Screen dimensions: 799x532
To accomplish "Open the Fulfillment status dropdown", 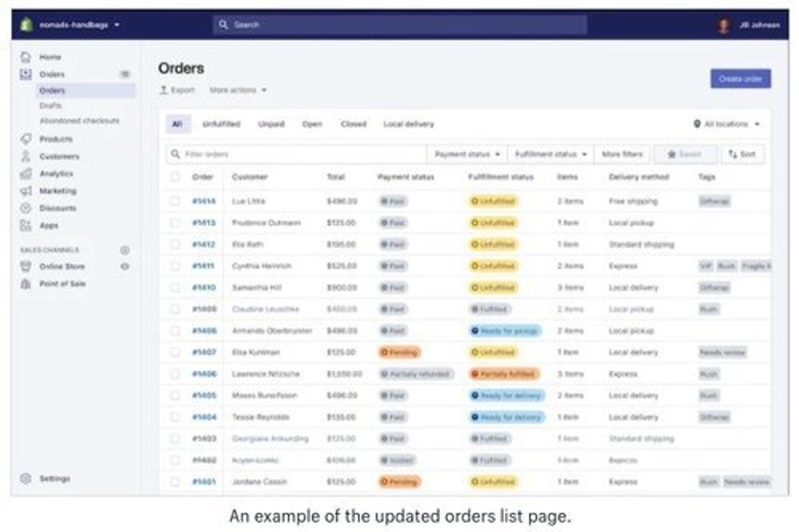I will tap(551, 154).
